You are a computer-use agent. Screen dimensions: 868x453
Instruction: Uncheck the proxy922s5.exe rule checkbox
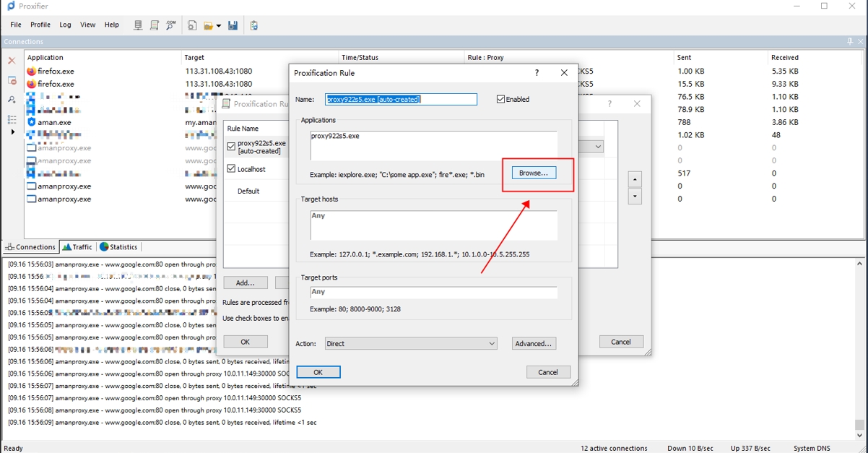pos(231,147)
